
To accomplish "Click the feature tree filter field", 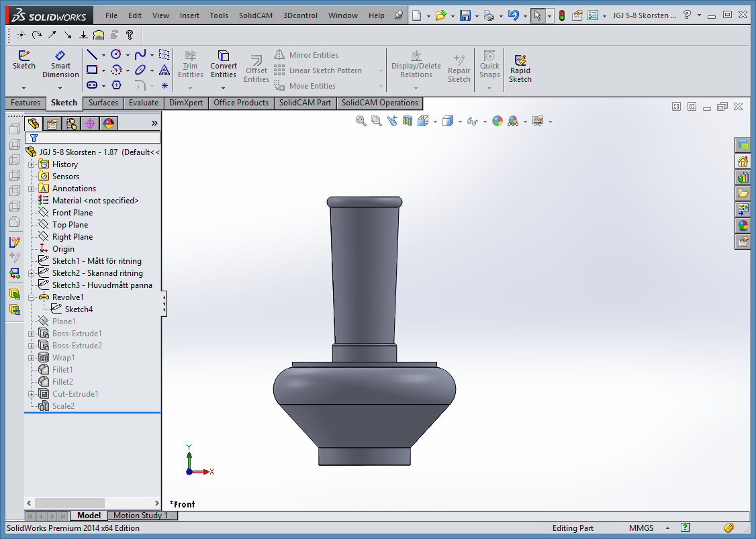I will pos(93,138).
